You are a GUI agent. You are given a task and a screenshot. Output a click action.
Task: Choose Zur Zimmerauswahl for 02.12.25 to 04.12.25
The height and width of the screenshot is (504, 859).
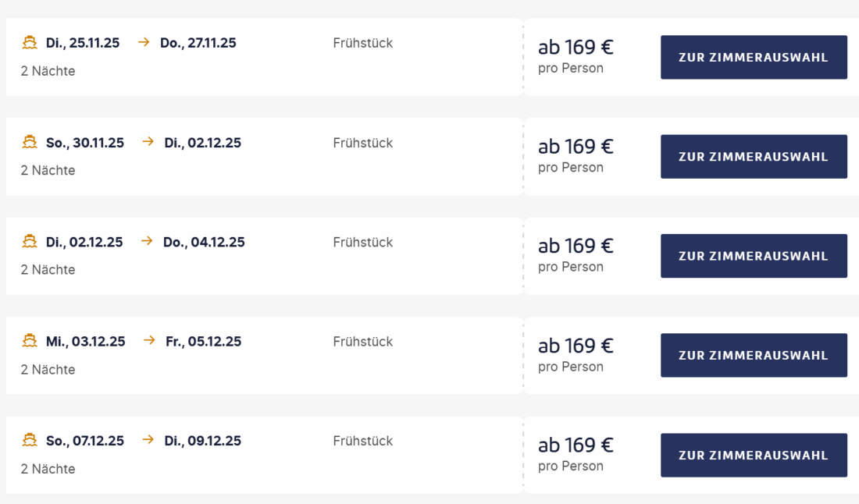pos(754,256)
